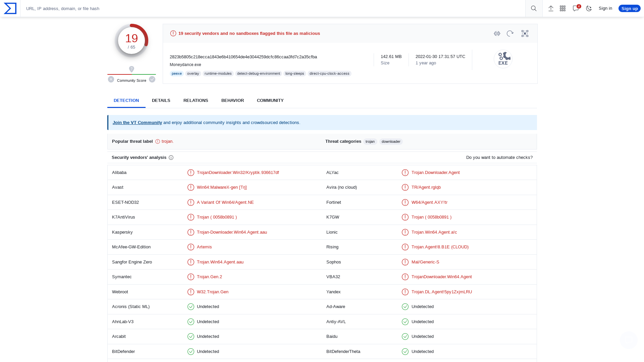Click the EXE file type icon
Image resolution: width=644 pixels, height=362 pixels.
coord(503,59)
